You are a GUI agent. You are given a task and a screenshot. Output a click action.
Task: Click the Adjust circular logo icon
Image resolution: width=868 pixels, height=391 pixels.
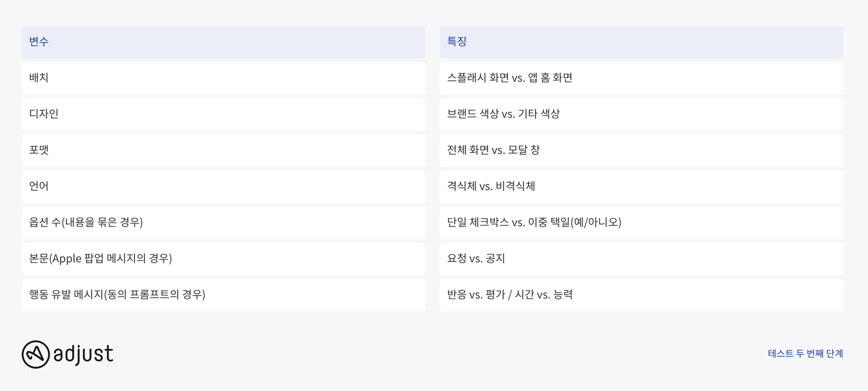36,354
